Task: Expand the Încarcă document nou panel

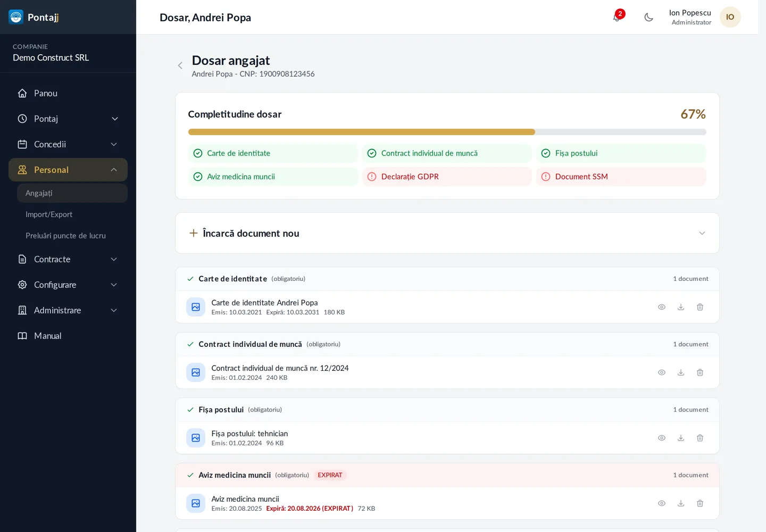Action: click(447, 233)
